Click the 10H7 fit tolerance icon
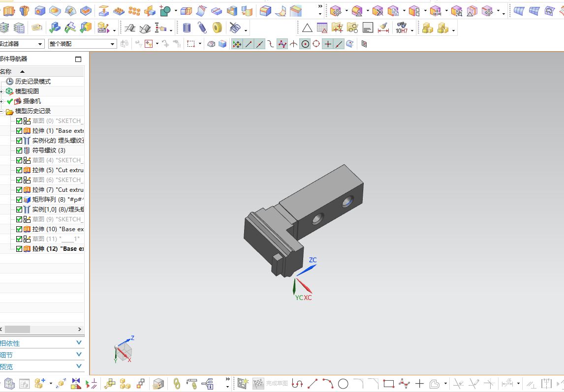564x392 pixels. (x=402, y=28)
